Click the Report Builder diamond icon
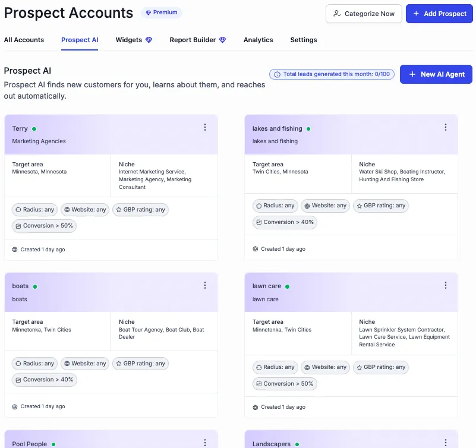This screenshot has height=448, width=476. coord(223,40)
